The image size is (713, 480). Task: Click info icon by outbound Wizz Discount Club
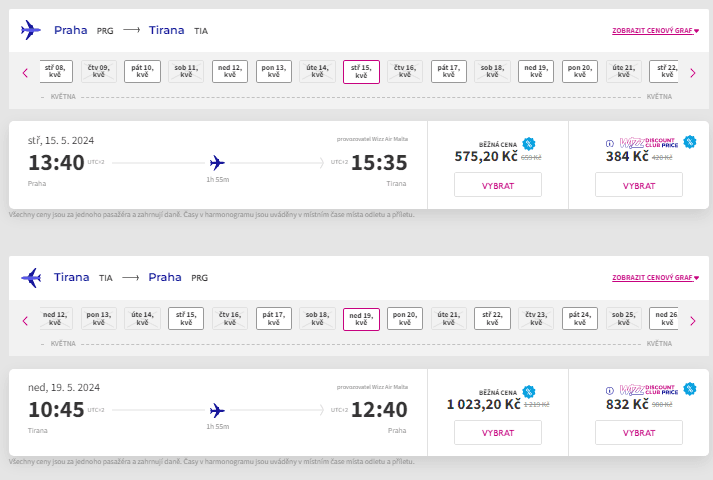(x=610, y=144)
